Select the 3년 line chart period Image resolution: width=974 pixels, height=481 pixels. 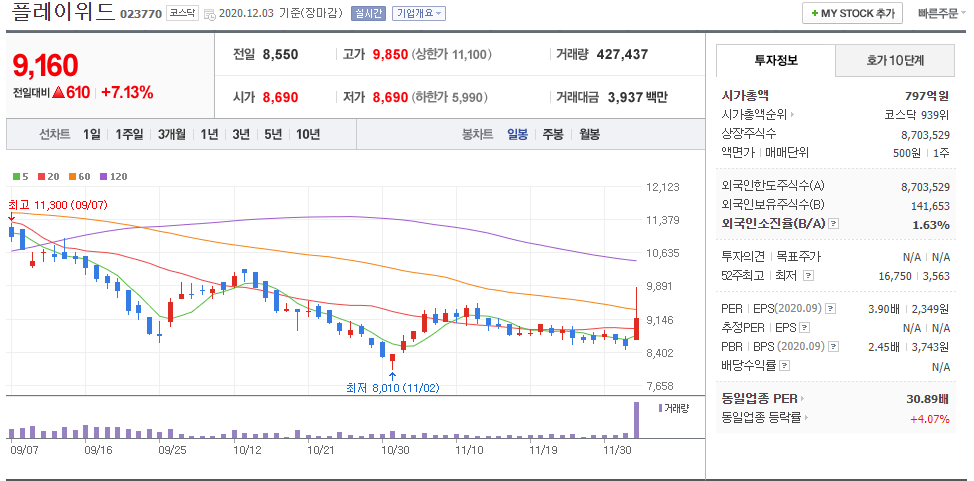pos(241,134)
